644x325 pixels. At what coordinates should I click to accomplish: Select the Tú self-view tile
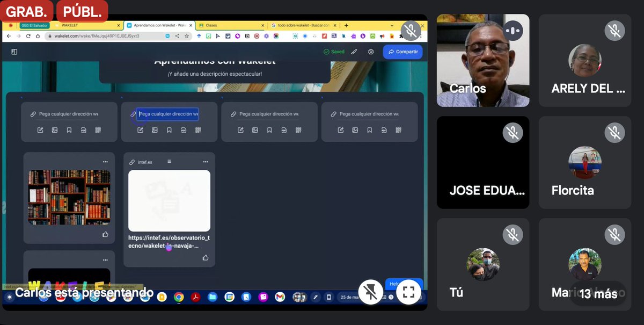tap(483, 264)
